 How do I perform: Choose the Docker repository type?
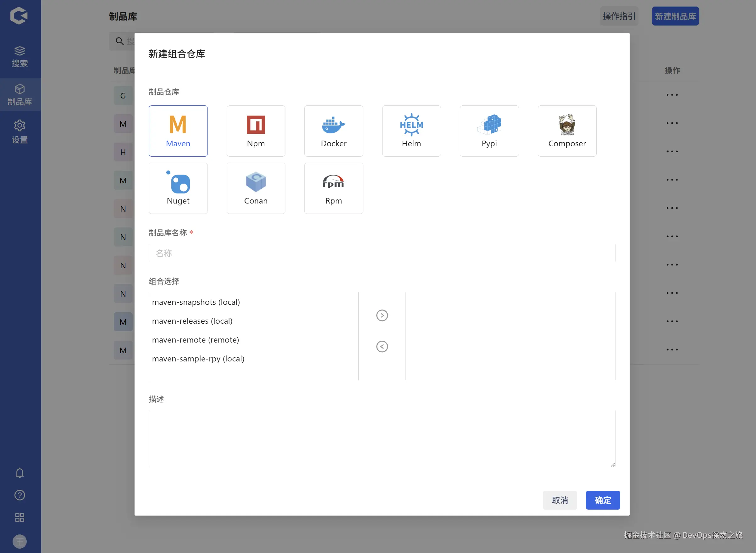[x=334, y=131]
